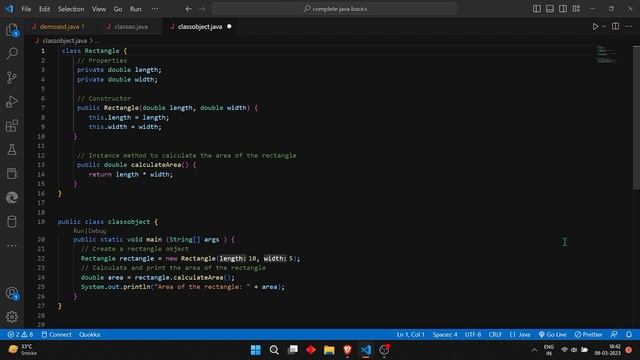Change line endings via CRLF
The image size is (640, 360).
point(495,334)
